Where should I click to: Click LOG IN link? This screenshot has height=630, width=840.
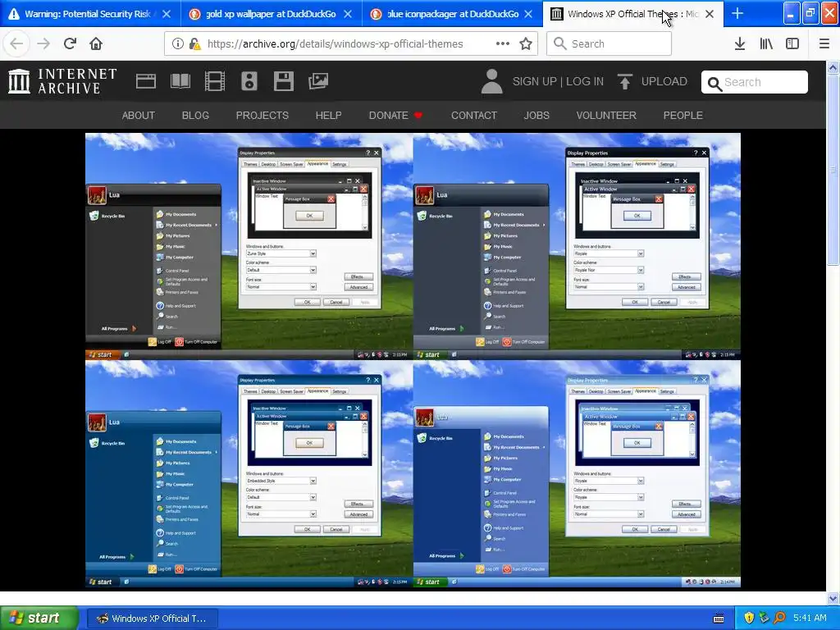585,81
